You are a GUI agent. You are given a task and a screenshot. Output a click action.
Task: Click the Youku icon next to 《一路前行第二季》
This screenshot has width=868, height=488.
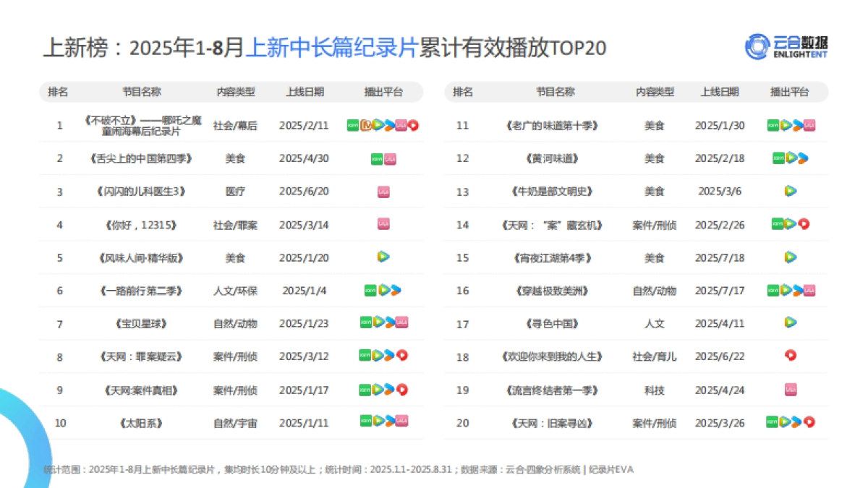coord(396,291)
